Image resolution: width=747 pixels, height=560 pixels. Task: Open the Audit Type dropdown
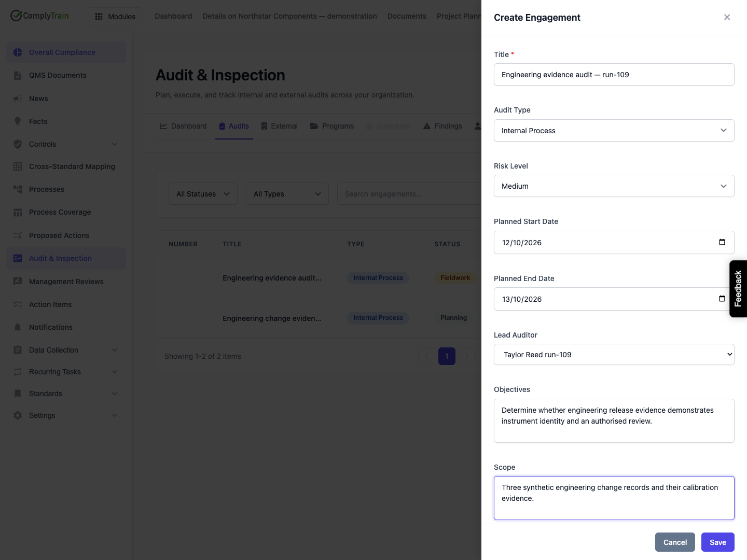(614, 130)
